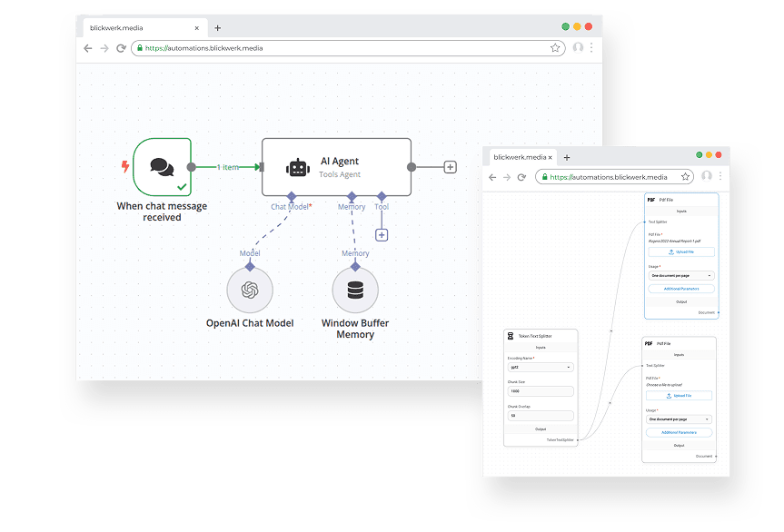Image resolution: width=784 pixels, height=532 pixels.
Task: Click Upload File under 'Choose a file to upload'
Action: (x=679, y=396)
